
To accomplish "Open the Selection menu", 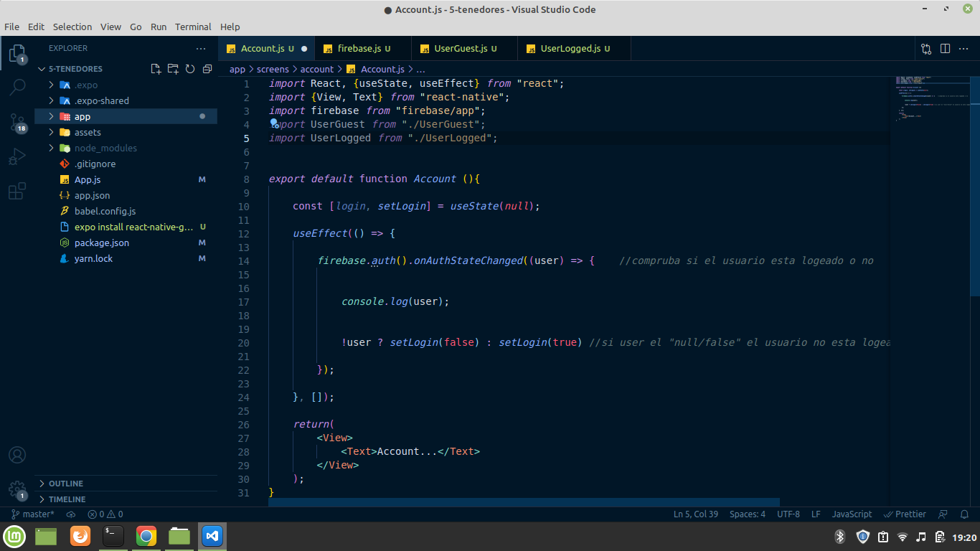I will pos(72,27).
